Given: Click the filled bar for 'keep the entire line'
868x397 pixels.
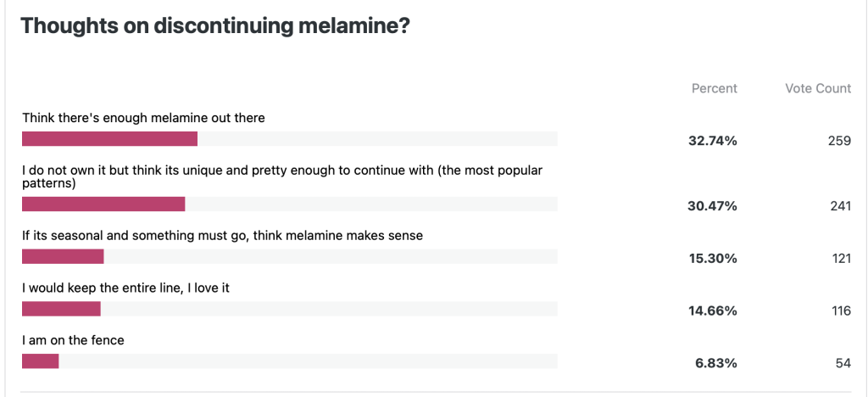Looking at the screenshot, I should coord(61,309).
